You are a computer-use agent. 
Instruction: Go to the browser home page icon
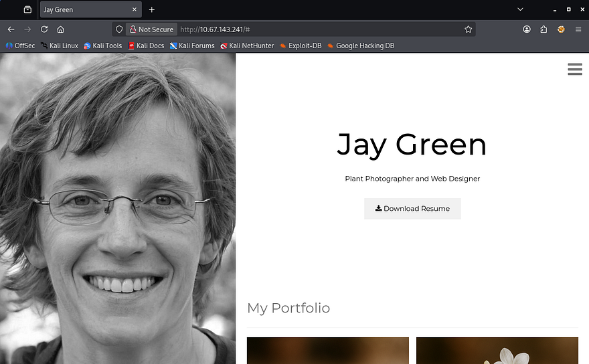[60, 29]
